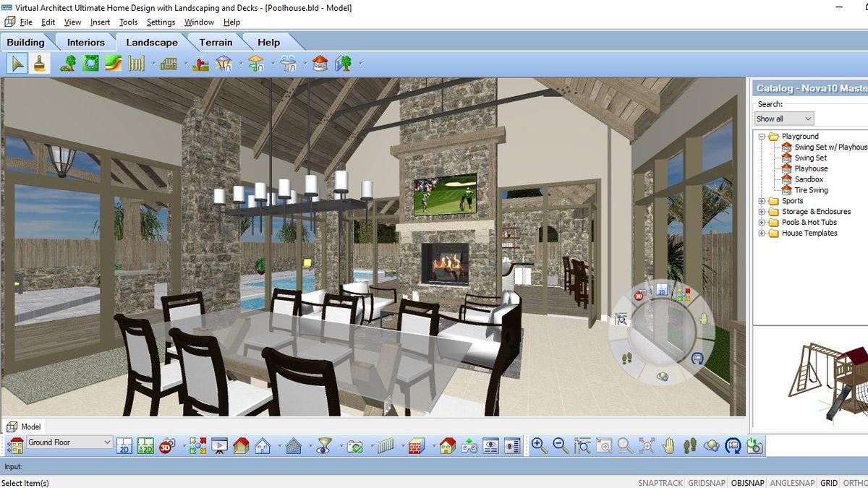The image size is (868, 488).
Task: Select Sandbox in the catalog tree
Action: [x=808, y=179]
